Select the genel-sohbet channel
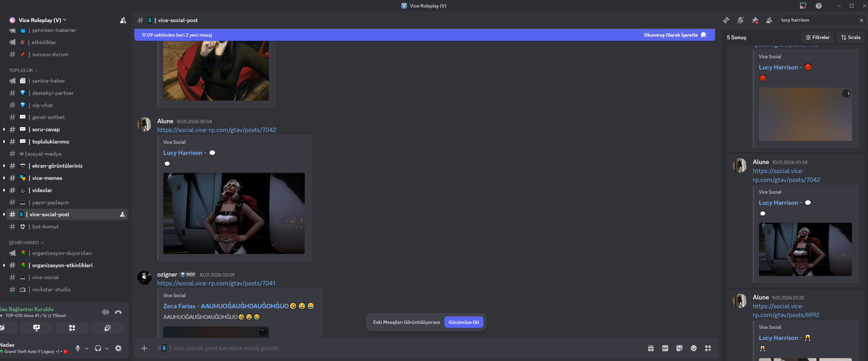868x361 pixels. [x=67, y=117]
